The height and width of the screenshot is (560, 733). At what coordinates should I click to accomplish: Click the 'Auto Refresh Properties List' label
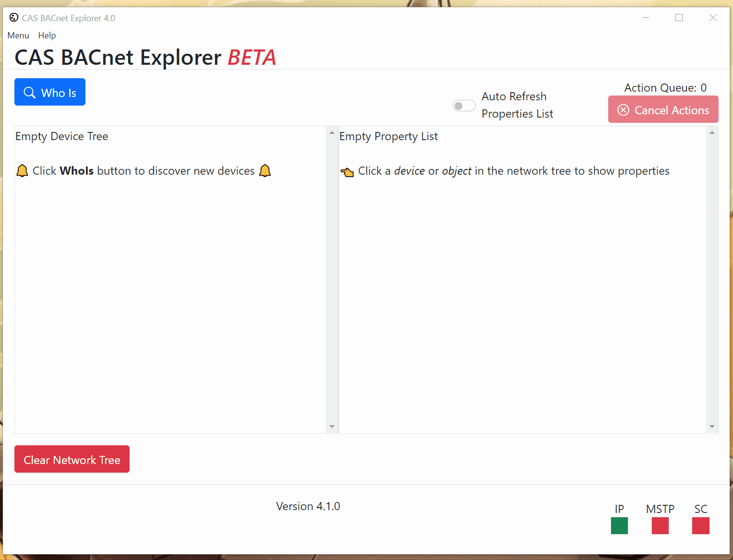point(517,105)
